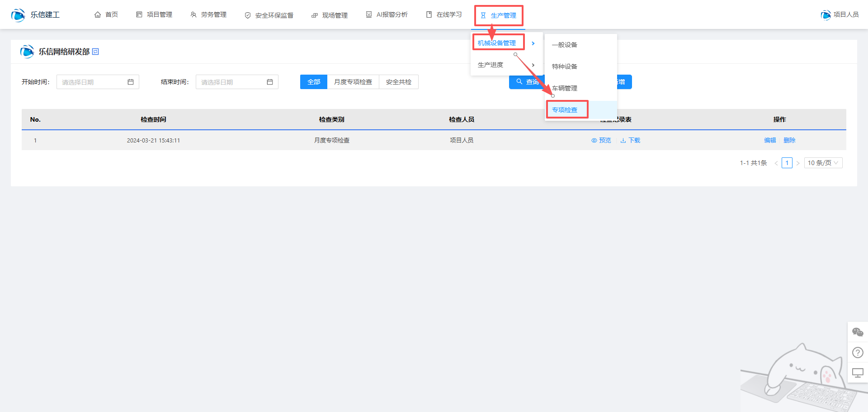
Task: Open the 10 条/页 page size dropdown
Action: coord(823,163)
